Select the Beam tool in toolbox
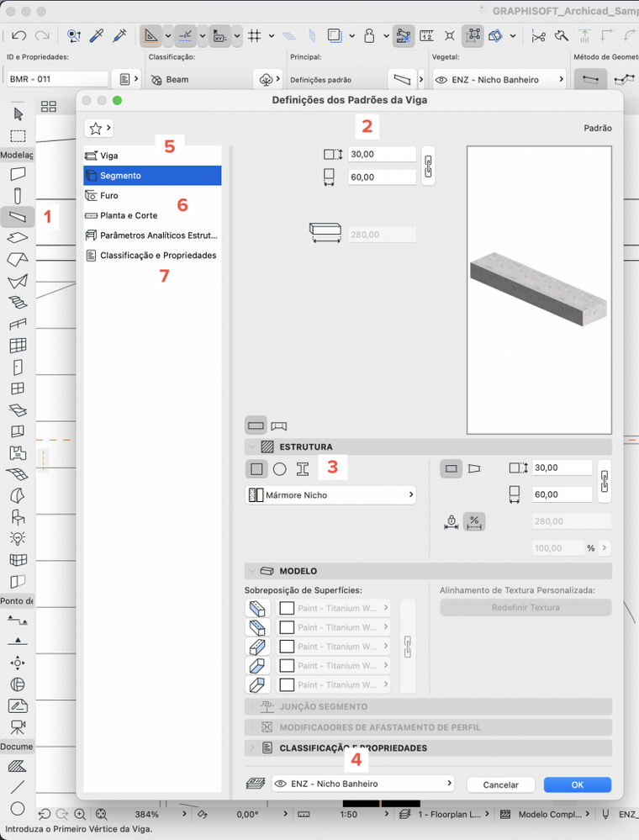The image size is (639, 840). pos(18,216)
